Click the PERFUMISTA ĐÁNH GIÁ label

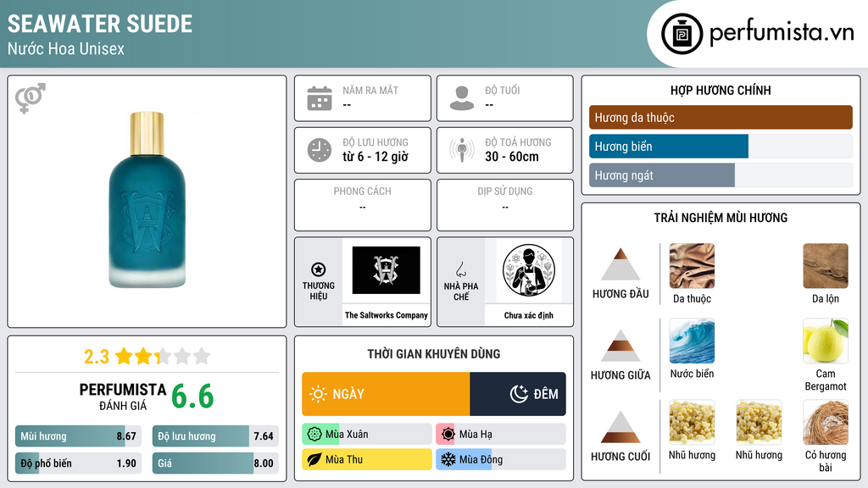[x=123, y=396]
